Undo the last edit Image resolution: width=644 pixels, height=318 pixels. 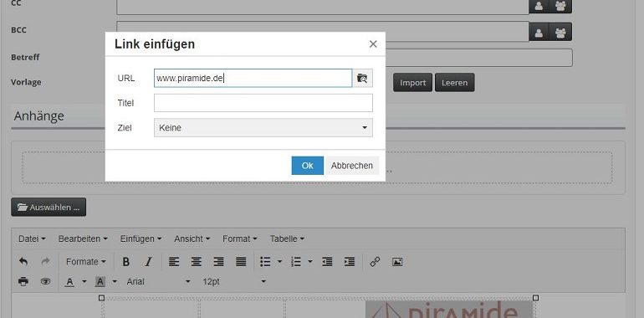23,262
